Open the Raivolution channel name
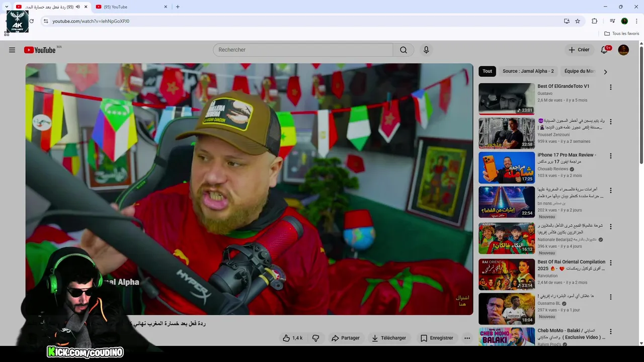 click(x=547, y=276)
